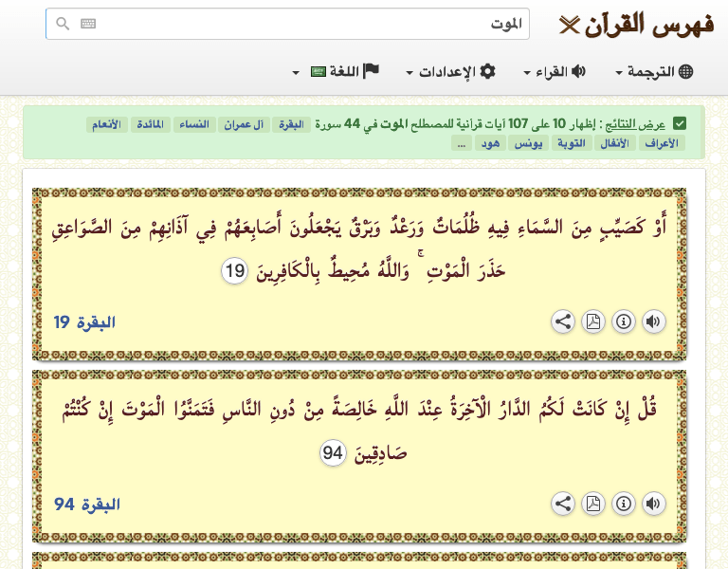Show more surahs with the ellipsis tag
Screen dimensions: 728x569
pyautogui.click(x=461, y=143)
